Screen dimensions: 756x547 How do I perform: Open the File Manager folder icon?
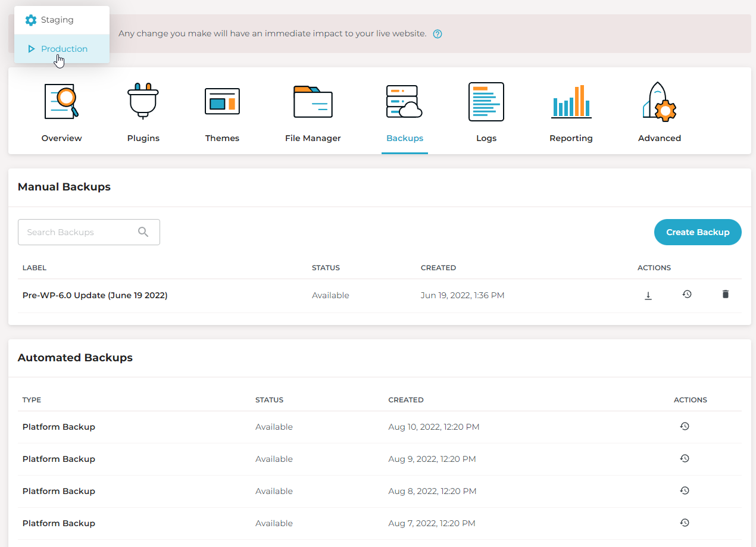(x=313, y=102)
